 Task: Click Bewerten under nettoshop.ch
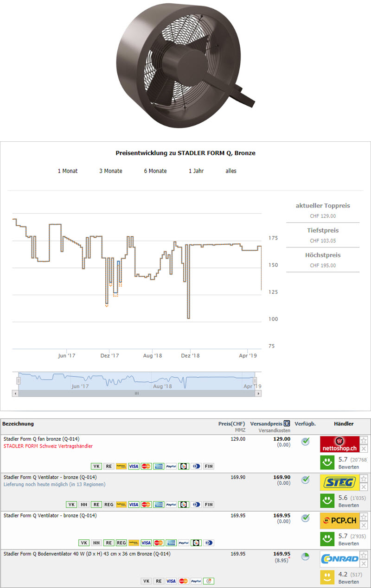[348, 467]
